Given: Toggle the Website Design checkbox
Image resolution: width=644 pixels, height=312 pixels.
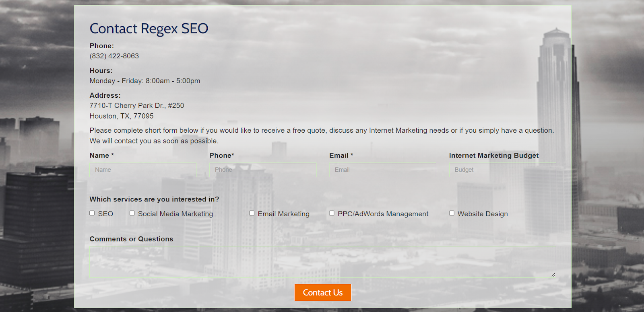Looking at the screenshot, I should click(452, 213).
